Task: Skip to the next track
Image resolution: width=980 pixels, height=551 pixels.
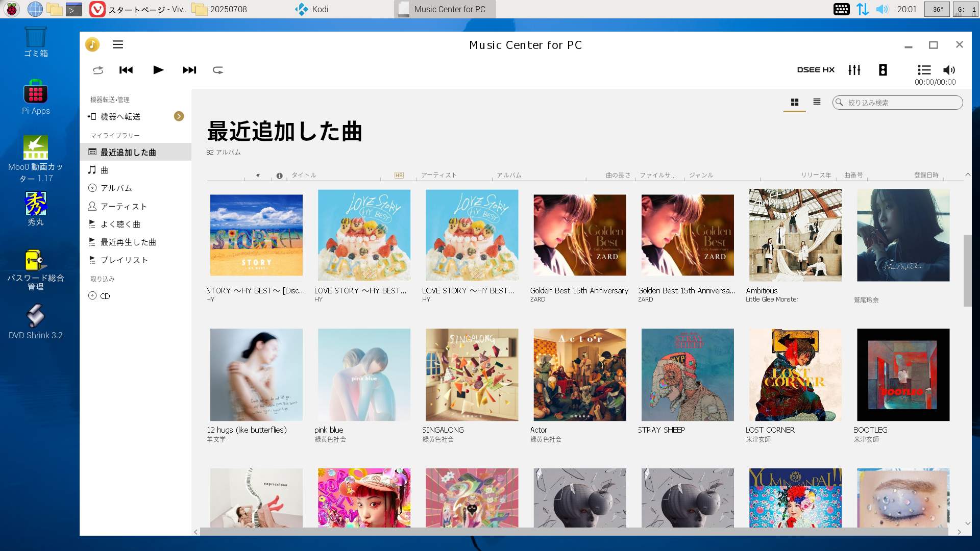Action: pyautogui.click(x=189, y=70)
